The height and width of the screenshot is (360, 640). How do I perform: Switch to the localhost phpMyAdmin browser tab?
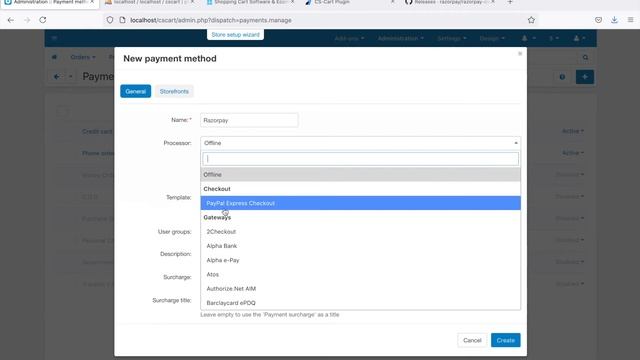pos(149,2)
